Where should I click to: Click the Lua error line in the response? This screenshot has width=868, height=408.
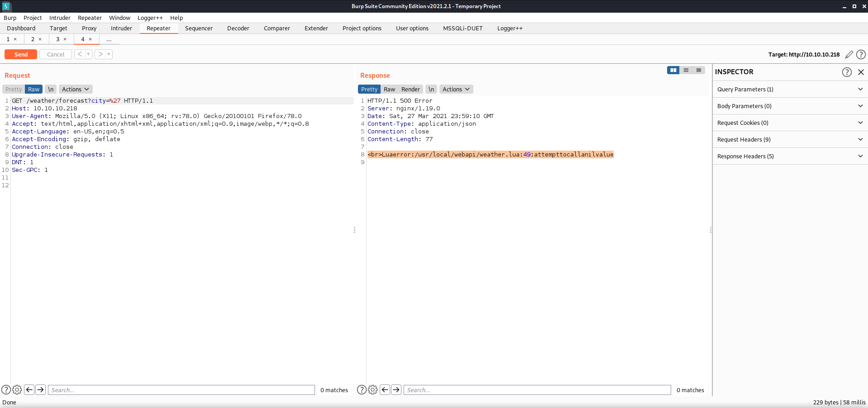click(491, 154)
